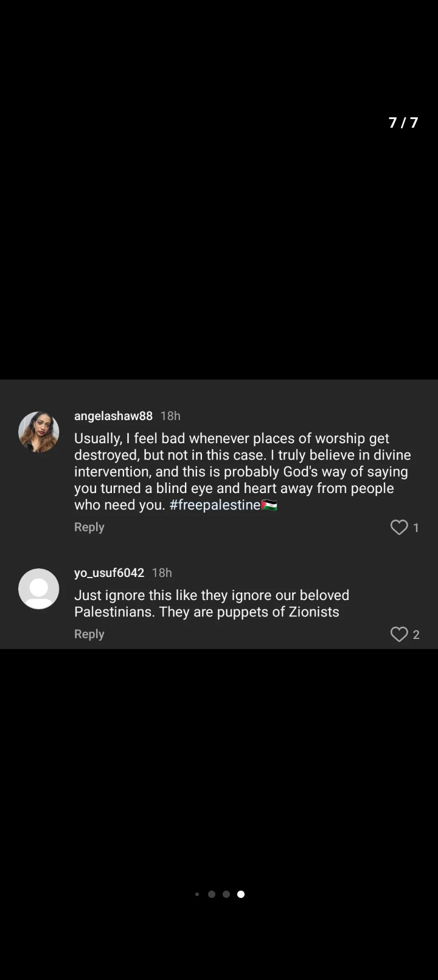
Task: Click the 7 / 7 image counter
Action: coord(403,123)
